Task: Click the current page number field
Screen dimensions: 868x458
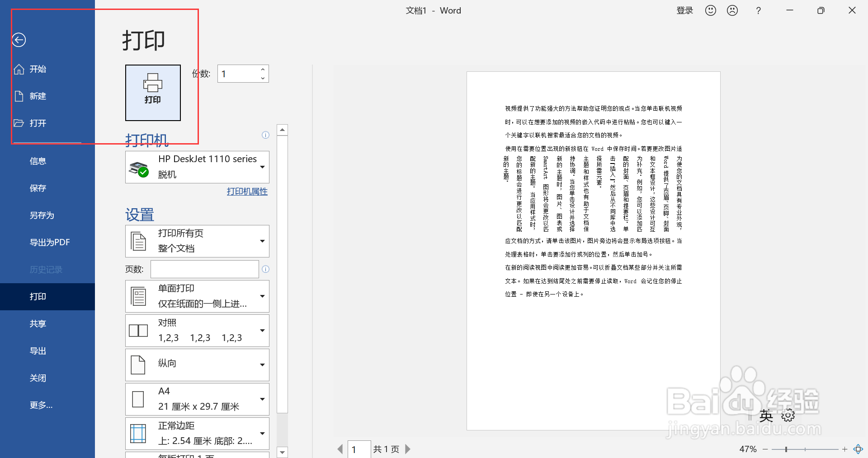Action: coord(359,449)
